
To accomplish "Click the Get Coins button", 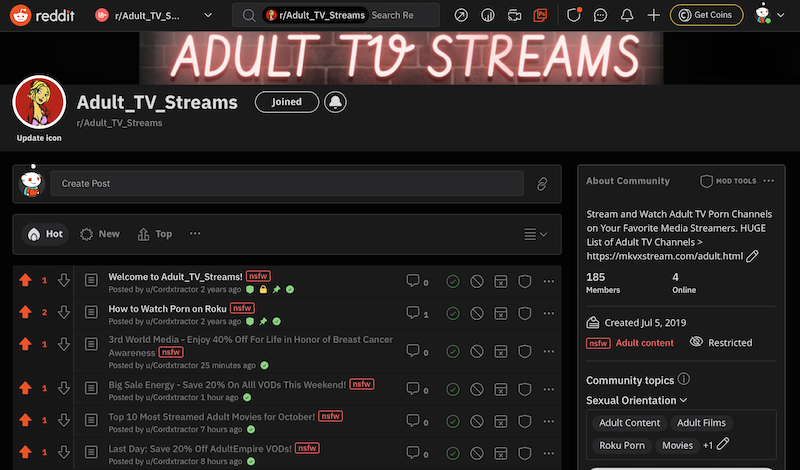I will click(x=706, y=15).
